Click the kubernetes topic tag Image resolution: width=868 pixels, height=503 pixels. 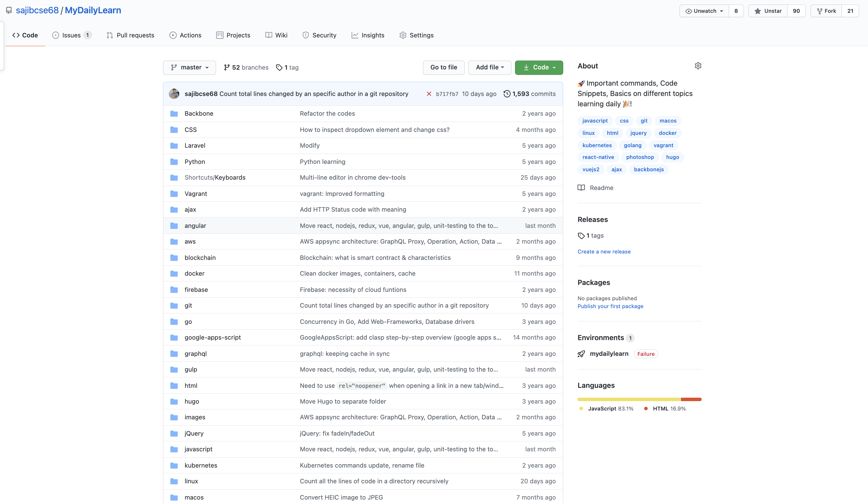point(597,145)
